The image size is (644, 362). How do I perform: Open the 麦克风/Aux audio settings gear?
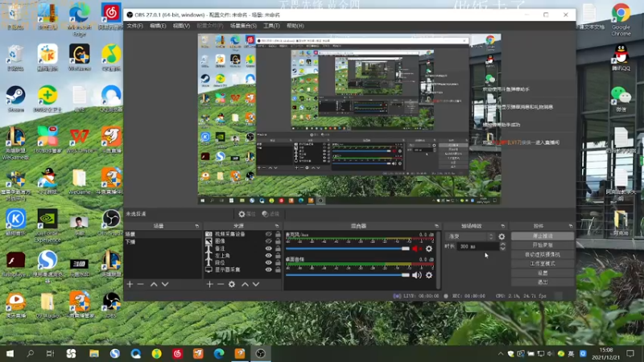coord(429,249)
